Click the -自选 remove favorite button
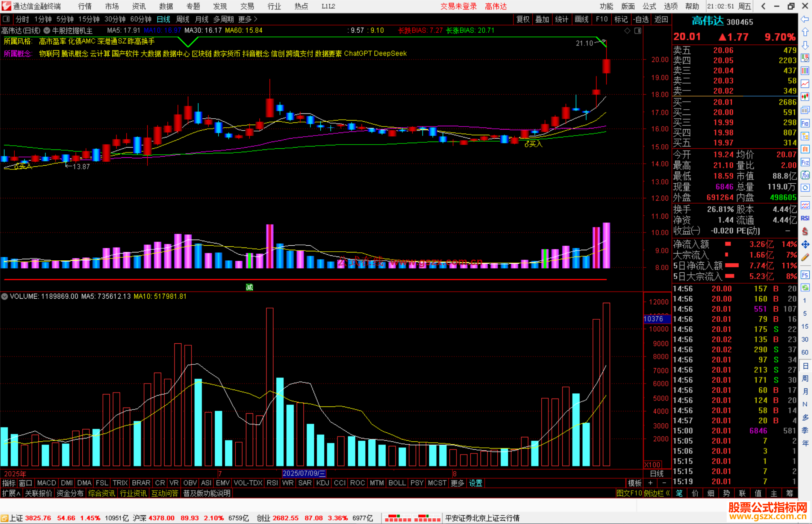This screenshot has width=812, height=524. (641, 19)
